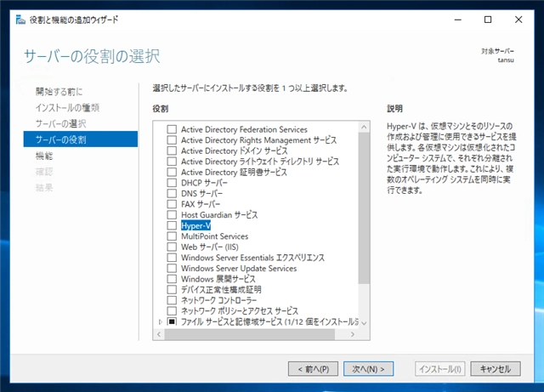Toggle ファイル サービスと記憶域サービス checkbox
Image resolution: width=544 pixels, height=392 pixels.
172,321
